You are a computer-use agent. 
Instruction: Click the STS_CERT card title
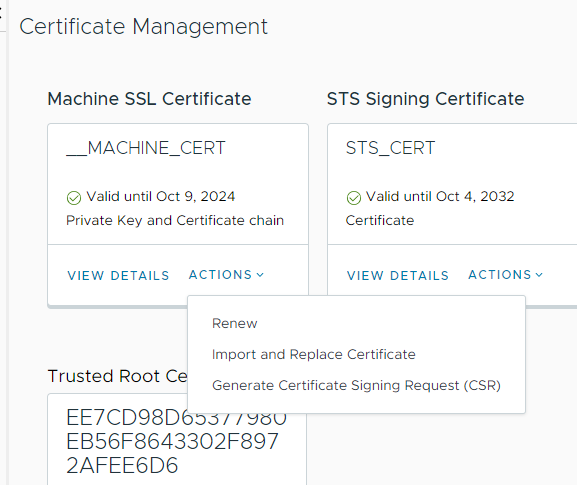pyautogui.click(x=390, y=148)
